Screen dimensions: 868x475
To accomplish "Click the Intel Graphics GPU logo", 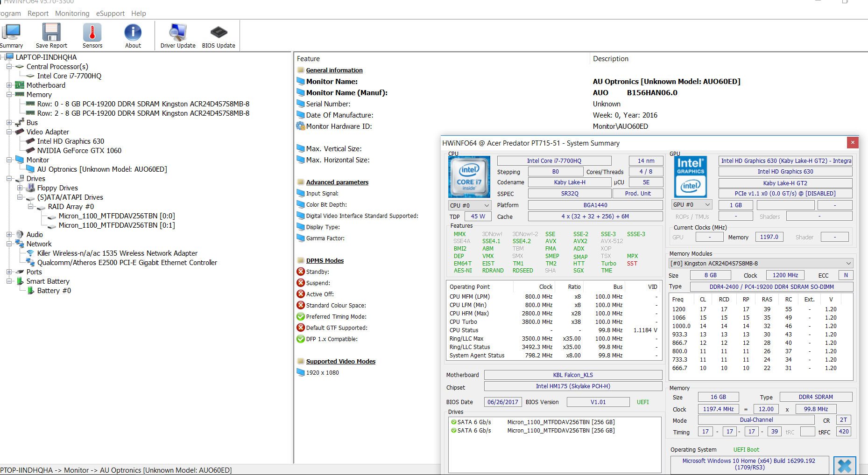I will point(691,177).
